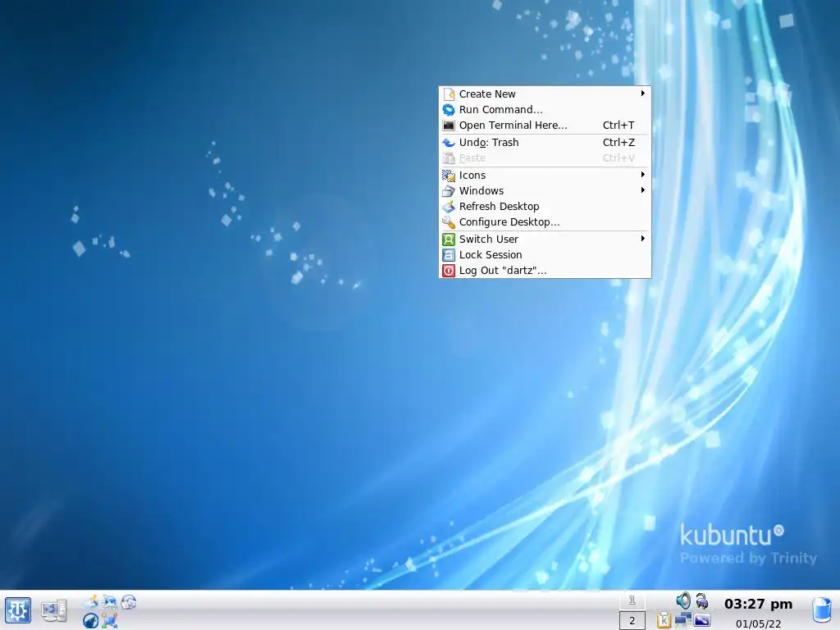840x630 pixels.
Task: Expand the Switch User submenu
Action: 545,239
